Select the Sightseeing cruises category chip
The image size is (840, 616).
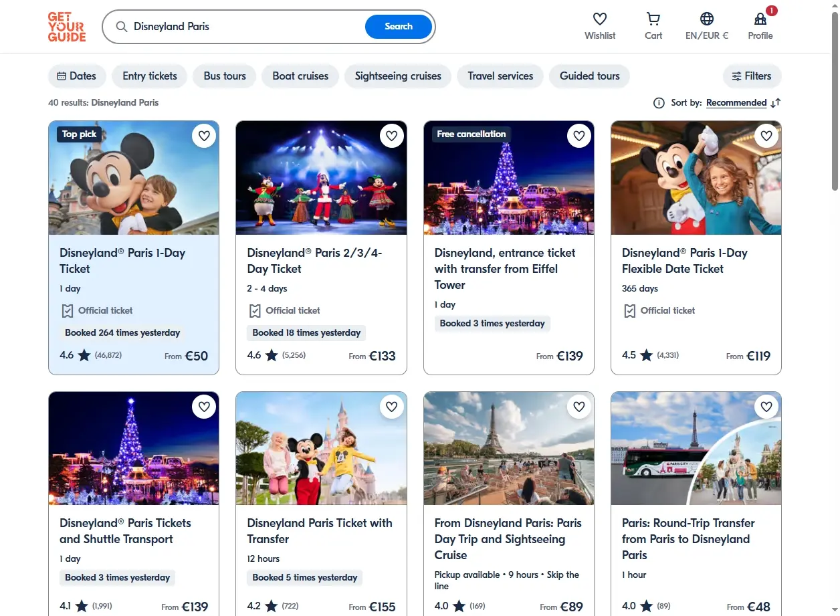tap(398, 76)
